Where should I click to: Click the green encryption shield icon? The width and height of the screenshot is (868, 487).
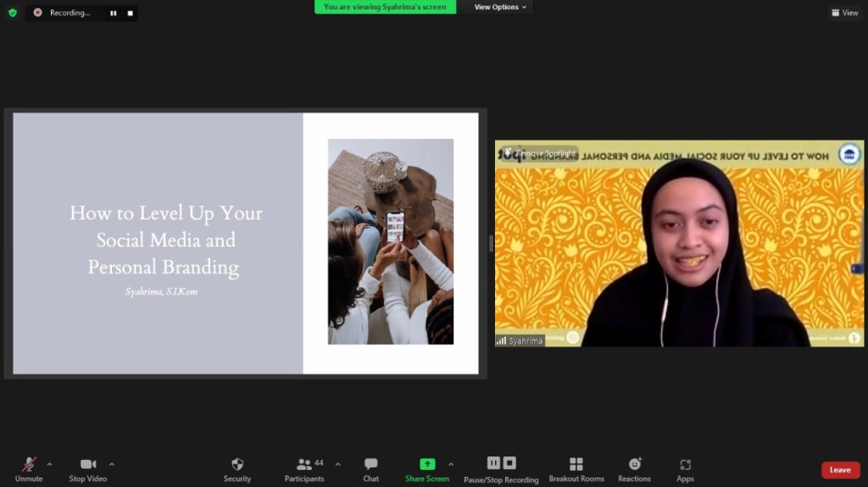[12, 13]
